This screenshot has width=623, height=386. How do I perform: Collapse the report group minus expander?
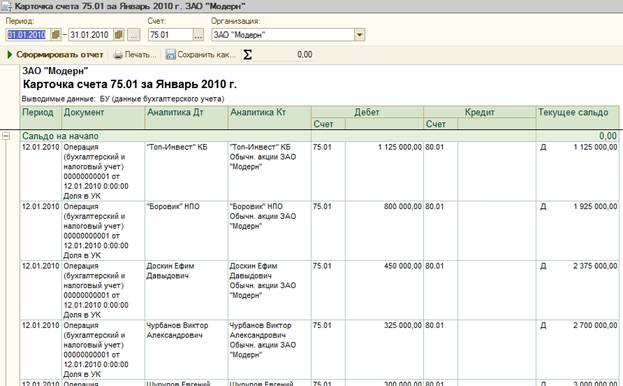6,136
